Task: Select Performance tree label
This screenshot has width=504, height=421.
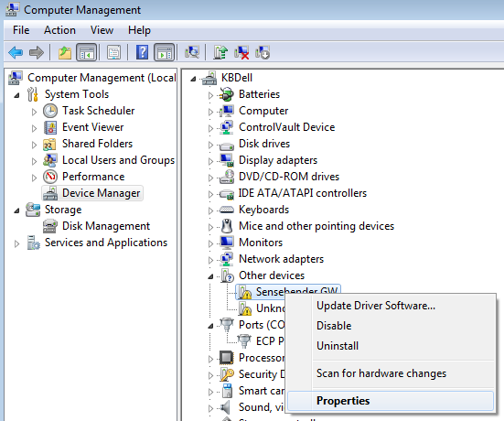Action: [93, 177]
